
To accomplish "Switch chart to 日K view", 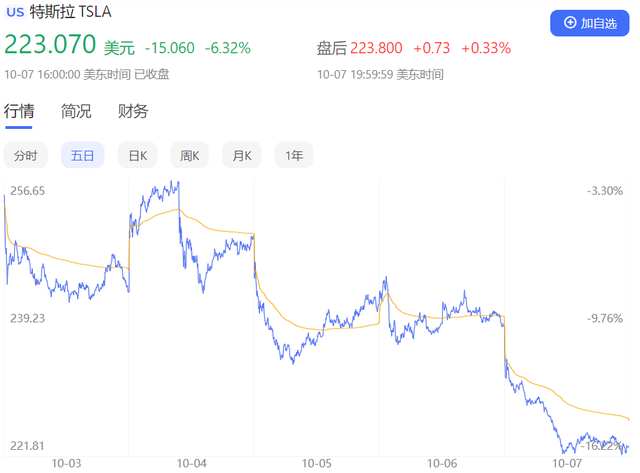I will point(137,155).
